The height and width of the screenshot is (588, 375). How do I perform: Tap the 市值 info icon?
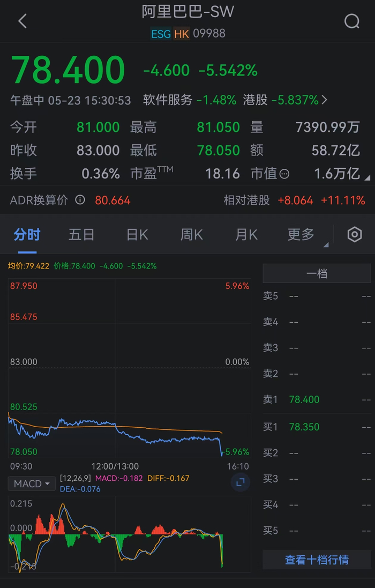coord(284,174)
